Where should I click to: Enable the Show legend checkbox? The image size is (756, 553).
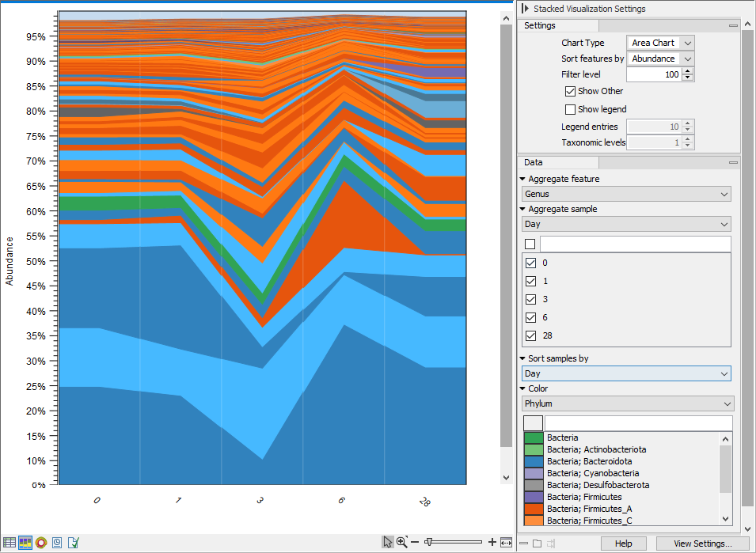(x=571, y=109)
